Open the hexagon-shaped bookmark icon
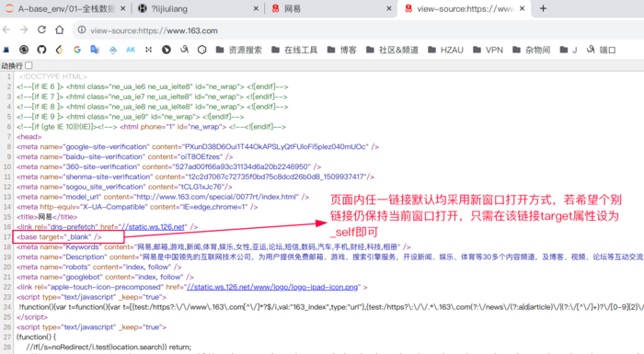The height and width of the screenshot is (354, 644). (x=201, y=50)
